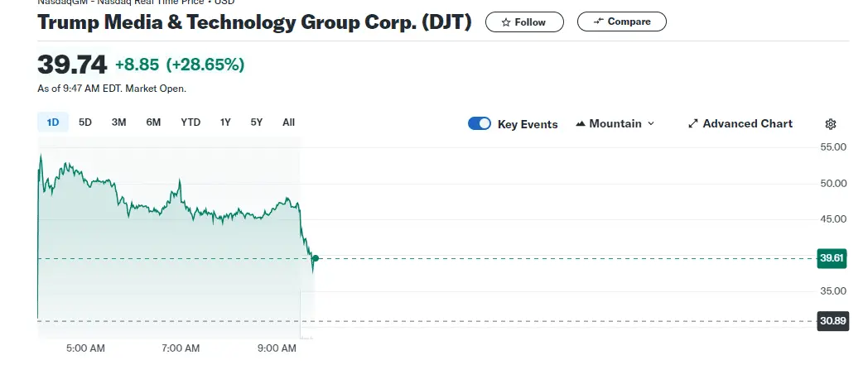868x365 pixels.
Task: View the 5Y chart range
Action: coord(257,122)
